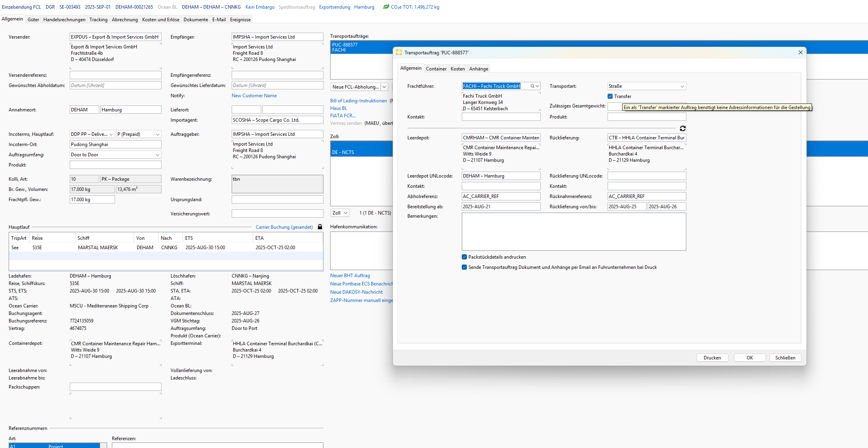
Task: Switch to the Container tab in dialog
Action: (436, 69)
